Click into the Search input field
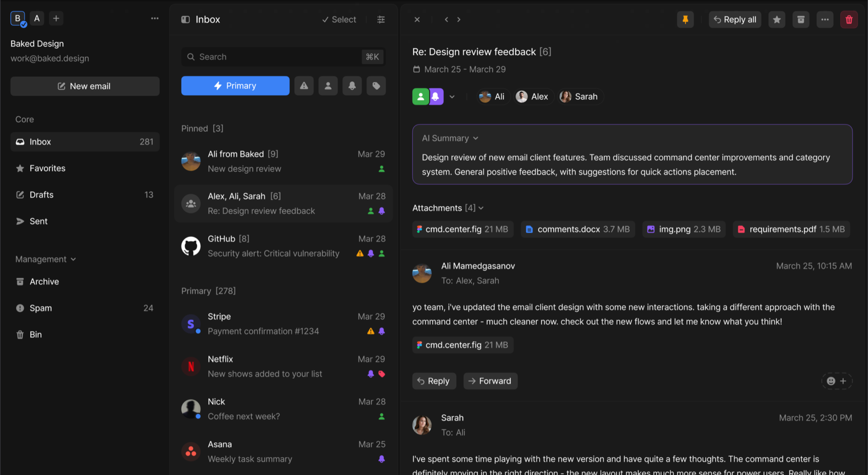The width and height of the screenshot is (868, 475). click(275, 57)
